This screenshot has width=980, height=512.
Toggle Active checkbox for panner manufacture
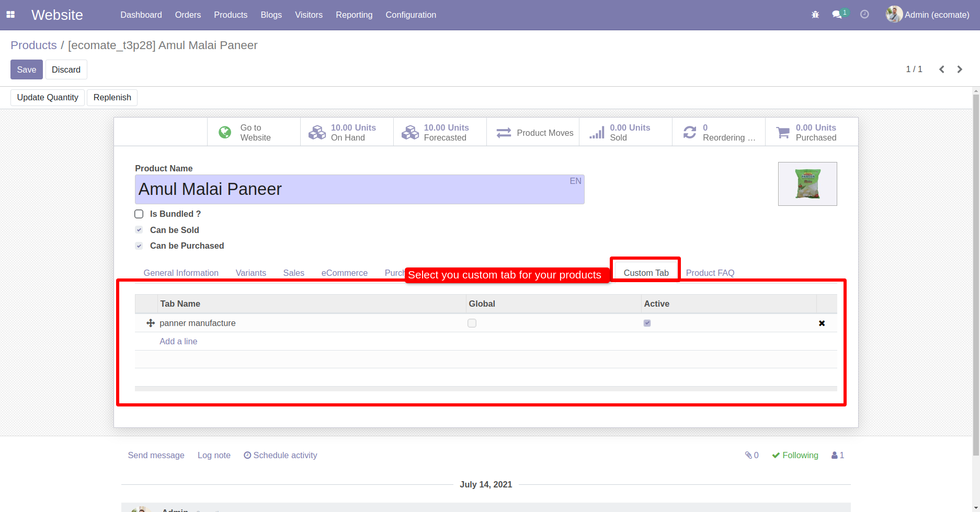tap(647, 323)
